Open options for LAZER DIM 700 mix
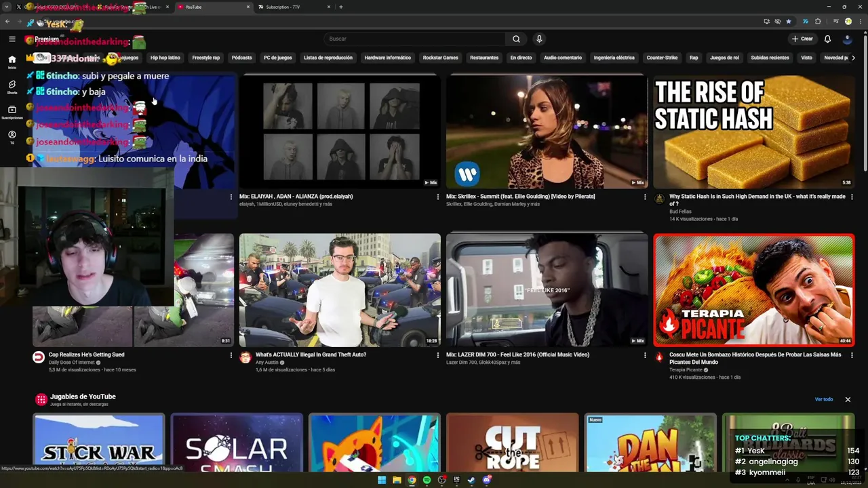 click(x=645, y=355)
